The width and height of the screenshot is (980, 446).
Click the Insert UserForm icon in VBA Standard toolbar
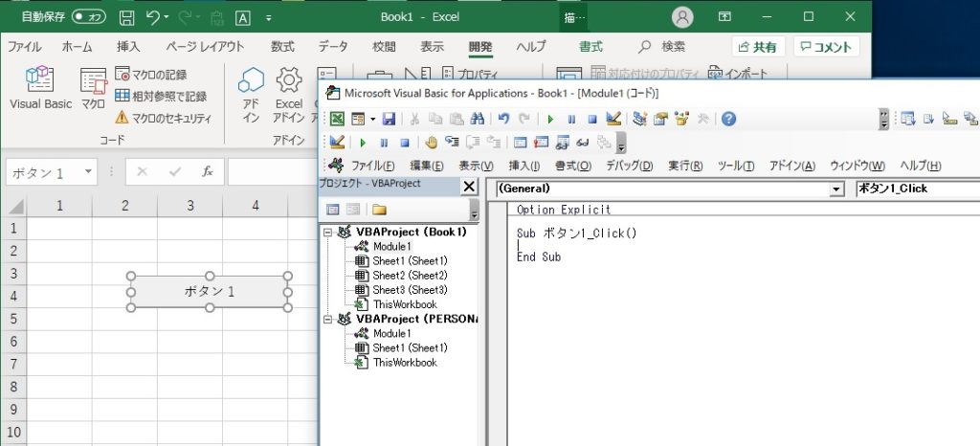pyautogui.click(x=358, y=120)
